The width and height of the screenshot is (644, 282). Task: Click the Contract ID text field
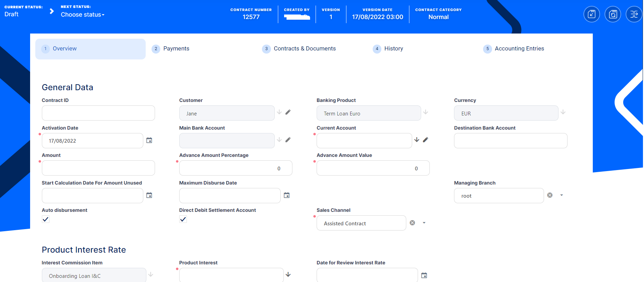(x=98, y=113)
